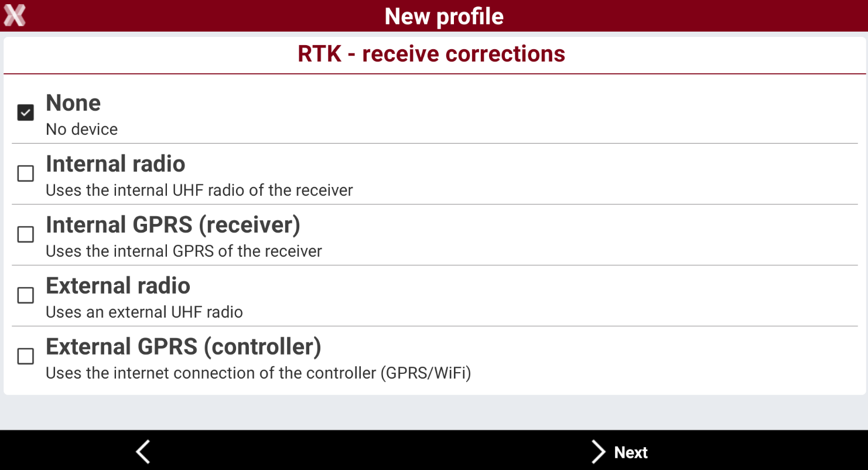The height and width of the screenshot is (470, 868).
Task: Pick the Internal GPRS (receiver) label
Action: pyautogui.click(x=173, y=225)
